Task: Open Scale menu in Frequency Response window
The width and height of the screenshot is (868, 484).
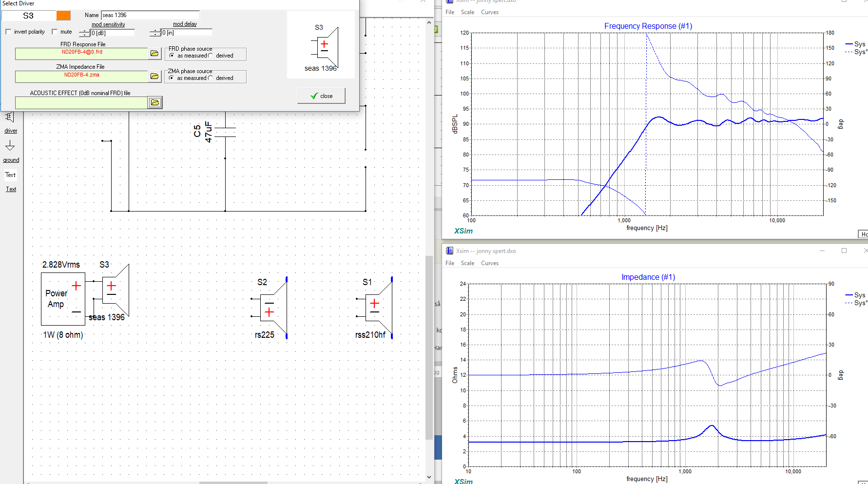Action: (467, 12)
